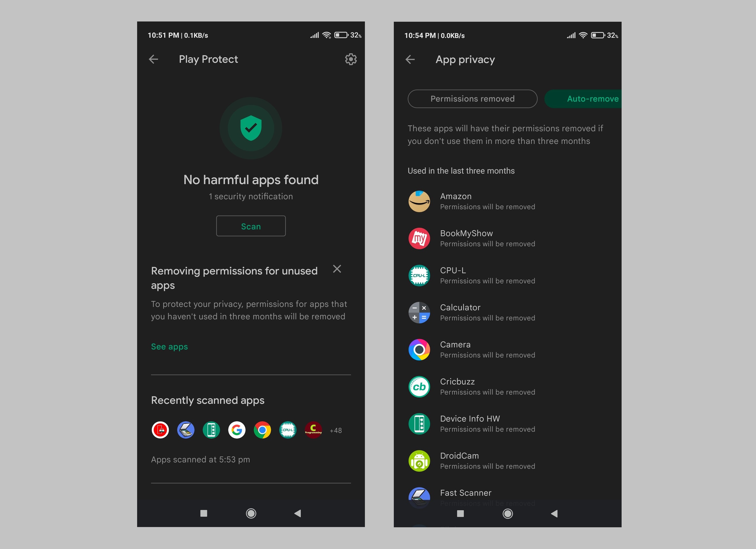The height and width of the screenshot is (549, 756).
Task: Tap the Camera app icon
Action: coord(419,349)
